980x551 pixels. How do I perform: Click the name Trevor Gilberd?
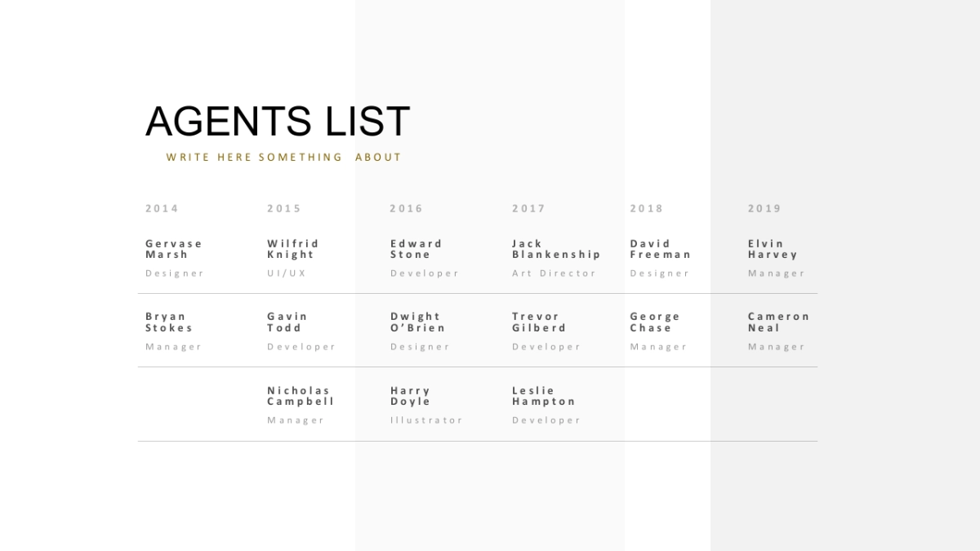(538, 322)
